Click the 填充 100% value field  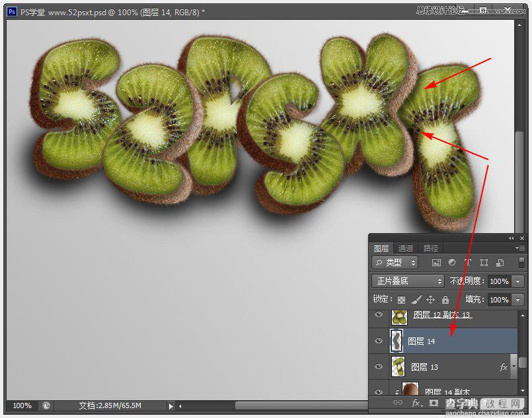(499, 300)
